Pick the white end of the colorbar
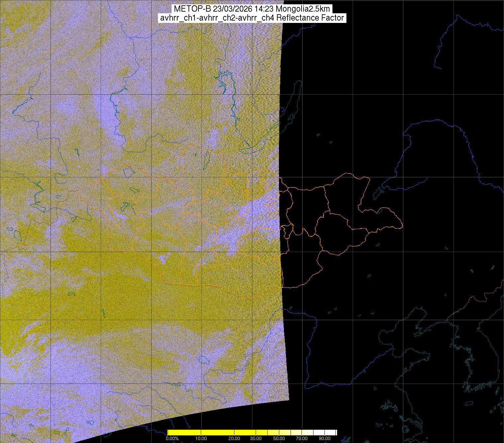504x443 pixels. pyautogui.click(x=334, y=432)
